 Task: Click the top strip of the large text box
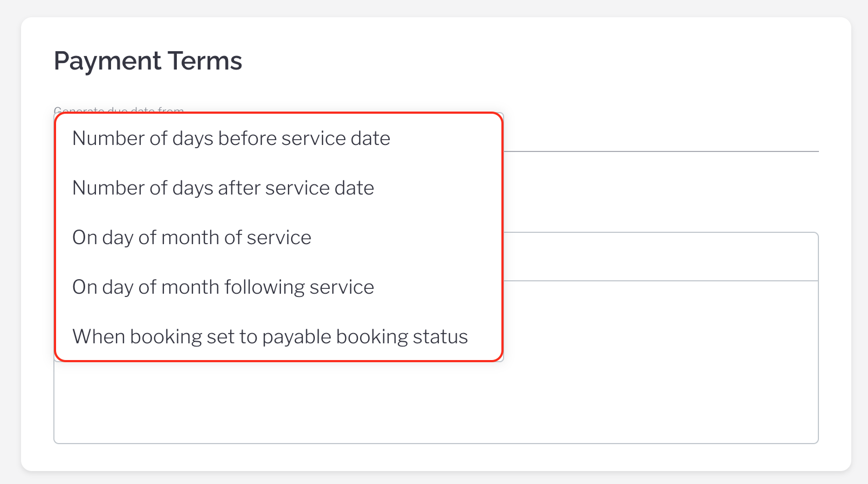660,257
